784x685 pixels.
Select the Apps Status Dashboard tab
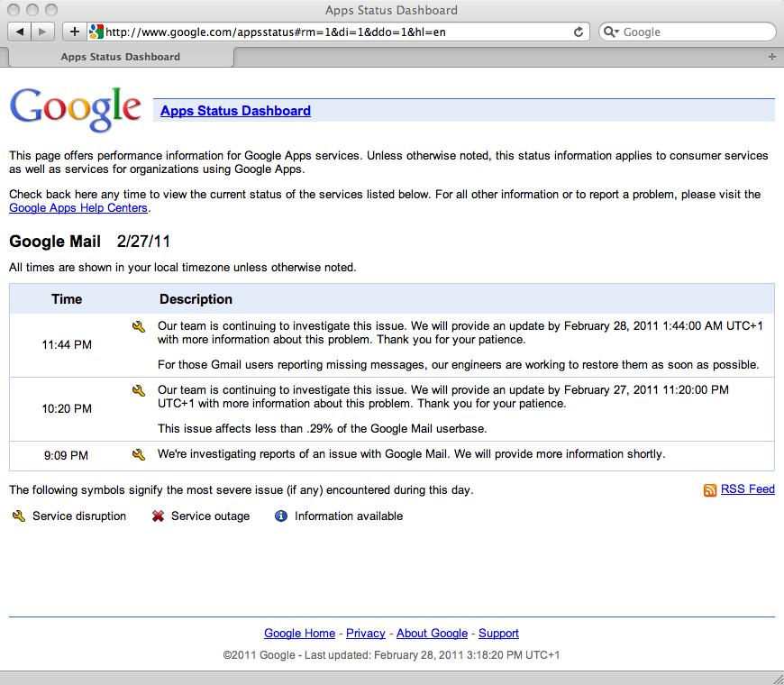click(x=120, y=56)
